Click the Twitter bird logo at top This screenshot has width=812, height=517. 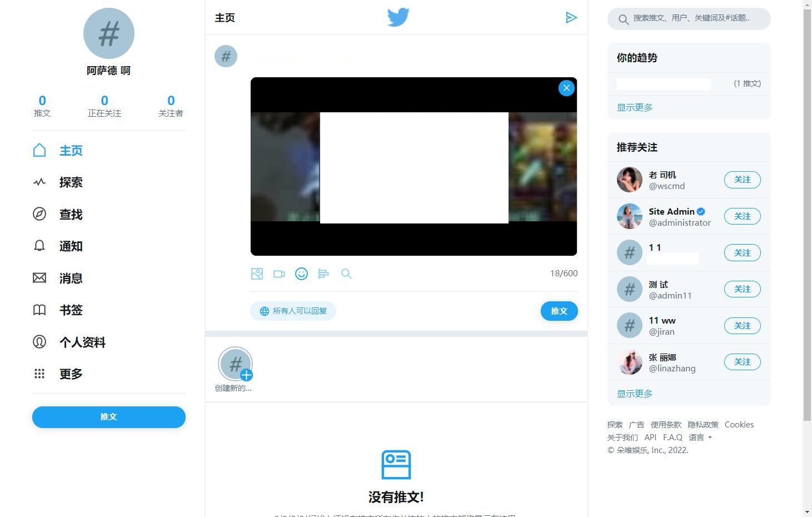398,17
